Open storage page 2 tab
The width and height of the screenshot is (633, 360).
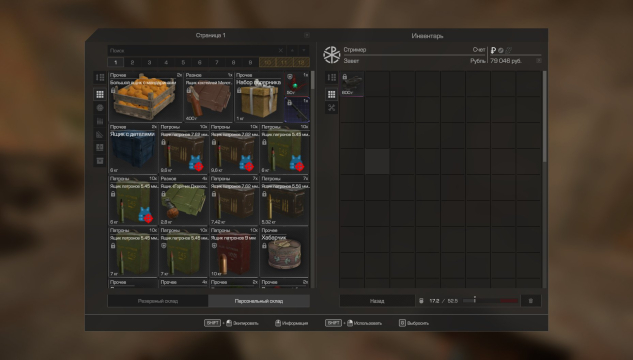(x=132, y=63)
